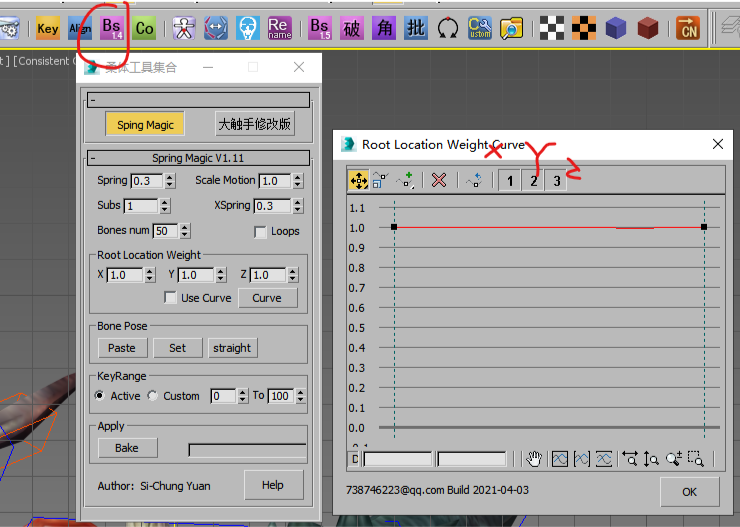The height and width of the screenshot is (527, 740).
Task: Click the Sping Magic yellow button
Action: (x=145, y=125)
